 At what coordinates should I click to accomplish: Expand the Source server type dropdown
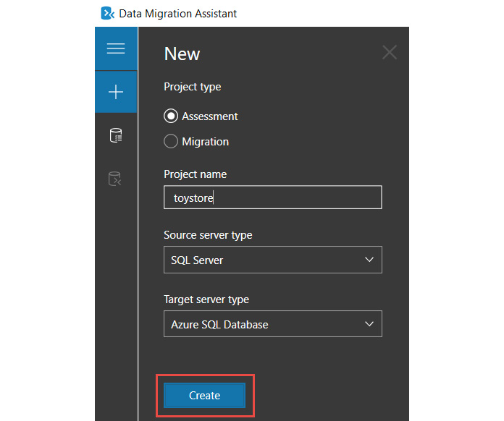pyautogui.click(x=272, y=260)
